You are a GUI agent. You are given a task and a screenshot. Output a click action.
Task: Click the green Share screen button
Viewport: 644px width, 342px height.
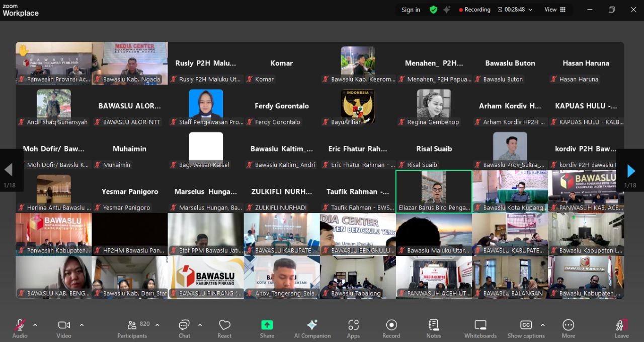pos(267,328)
